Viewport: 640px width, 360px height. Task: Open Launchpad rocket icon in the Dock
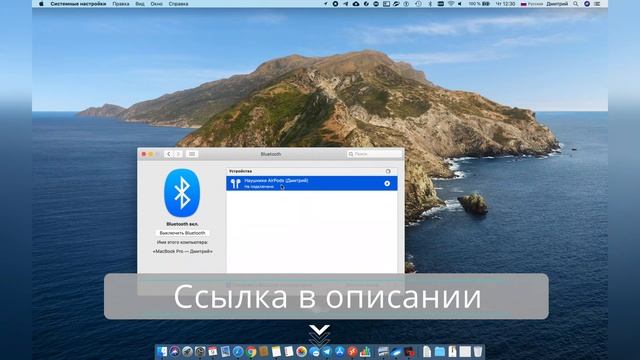coord(187,351)
